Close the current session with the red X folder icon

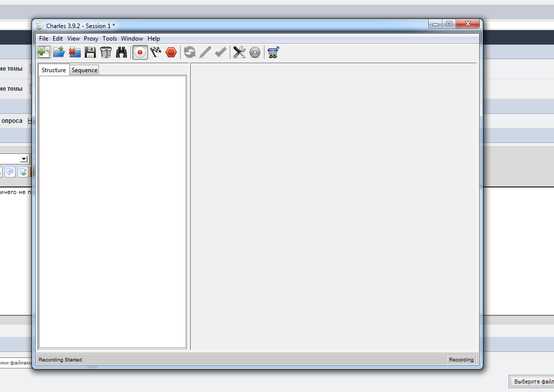click(75, 52)
